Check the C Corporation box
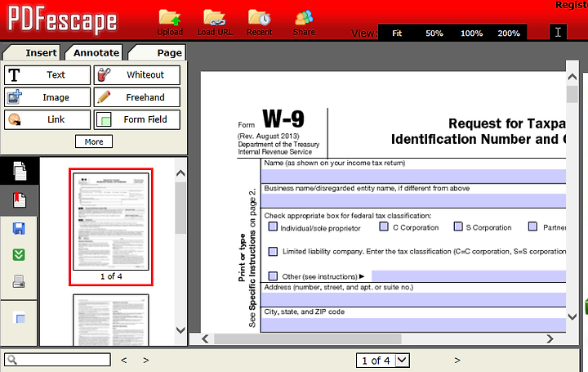Image resolution: width=588 pixels, height=372 pixels. pos(384,226)
